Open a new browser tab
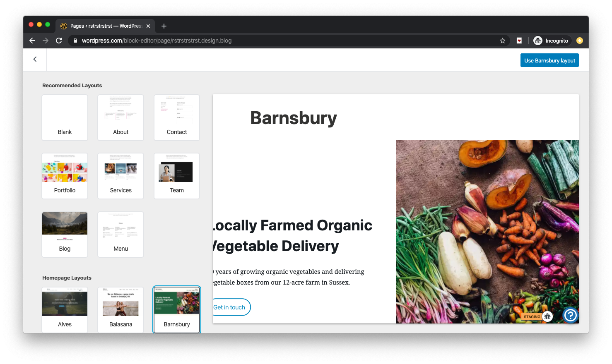The height and width of the screenshot is (364, 612). click(x=164, y=26)
